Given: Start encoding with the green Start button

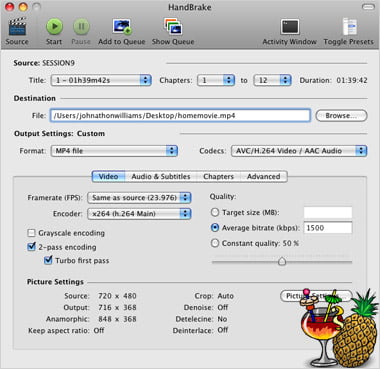Looking at the screenshot, I should click(54, 27).
